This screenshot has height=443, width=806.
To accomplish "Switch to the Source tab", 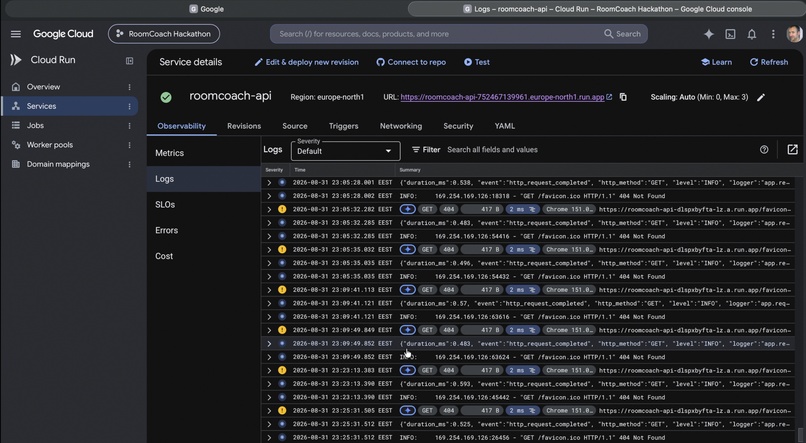I will coord(295,126).
